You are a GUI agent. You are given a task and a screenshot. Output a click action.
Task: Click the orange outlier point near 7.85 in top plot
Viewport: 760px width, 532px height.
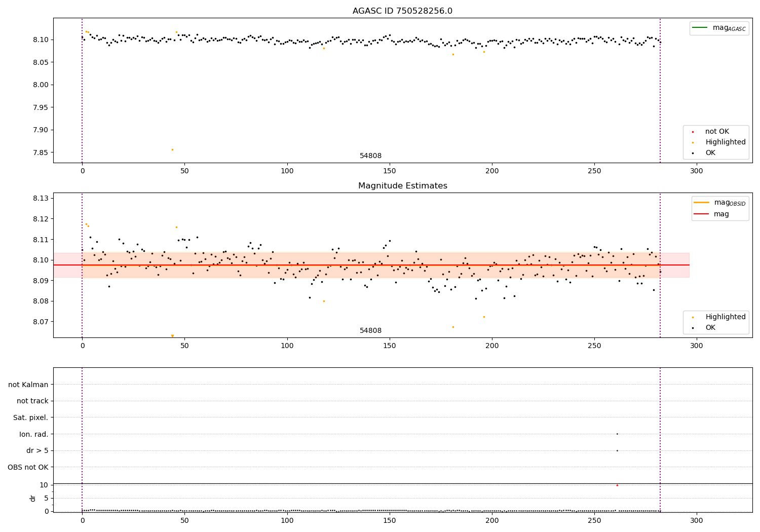(172, 149)
